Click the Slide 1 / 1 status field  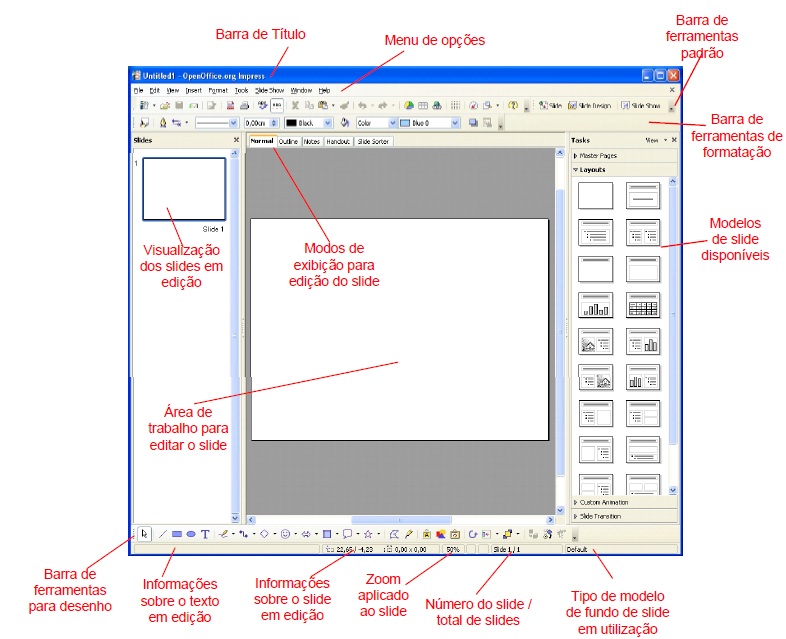click(x=526, y=549)
